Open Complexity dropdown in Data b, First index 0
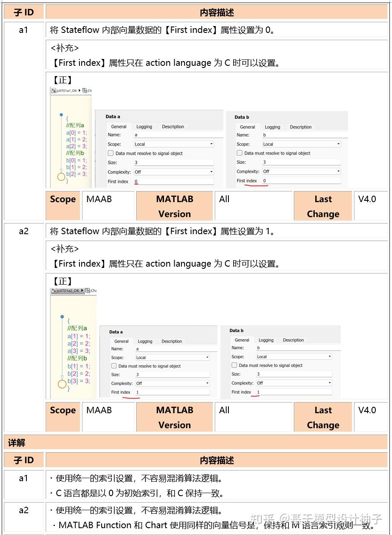 tap(301, 171)
